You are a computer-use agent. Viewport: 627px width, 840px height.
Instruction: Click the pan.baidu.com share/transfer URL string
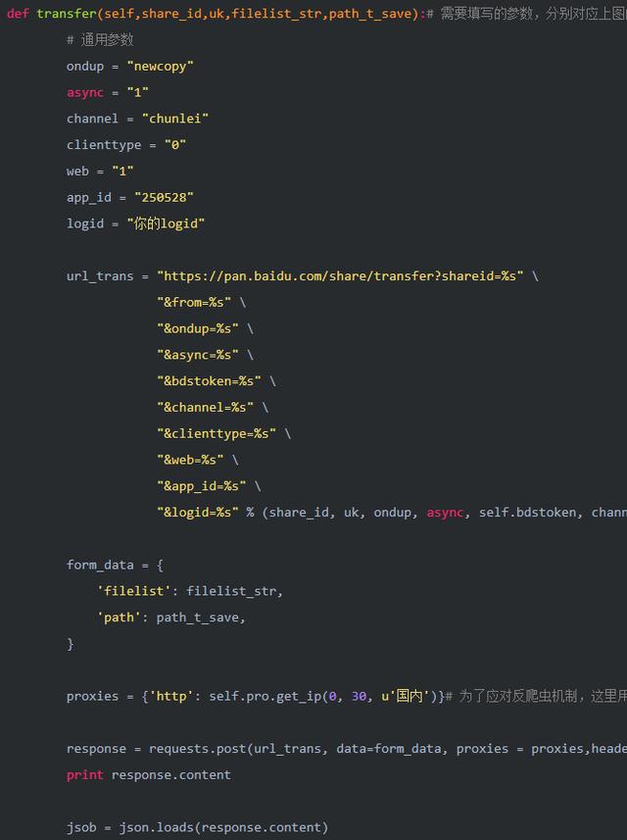[x=340, y=275]
